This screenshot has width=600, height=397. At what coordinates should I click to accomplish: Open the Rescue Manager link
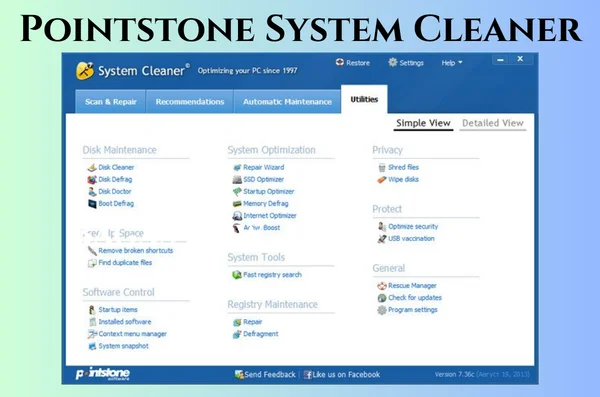click(412, 286)
